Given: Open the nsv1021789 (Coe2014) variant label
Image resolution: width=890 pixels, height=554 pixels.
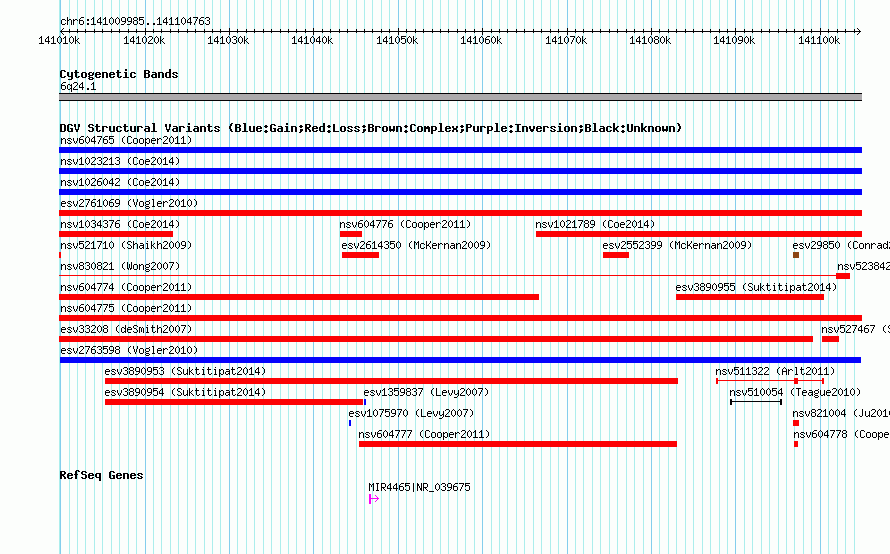Looking at the screenshot, I should point(595,224).
